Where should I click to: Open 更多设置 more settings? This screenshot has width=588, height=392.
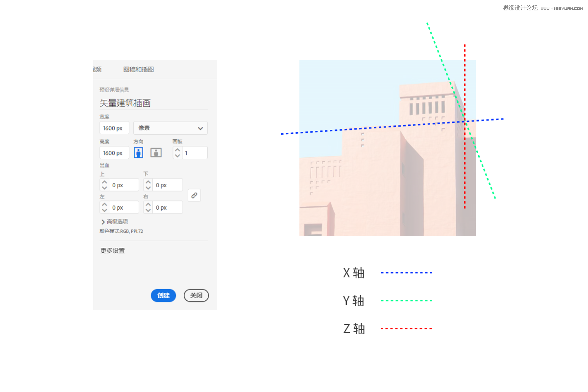113,250
